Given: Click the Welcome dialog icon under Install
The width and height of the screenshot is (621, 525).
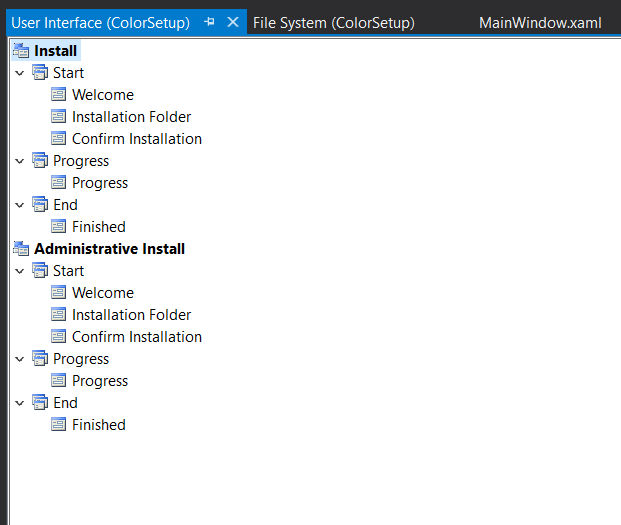Looking at the screenshot, I should coord(59,95).
